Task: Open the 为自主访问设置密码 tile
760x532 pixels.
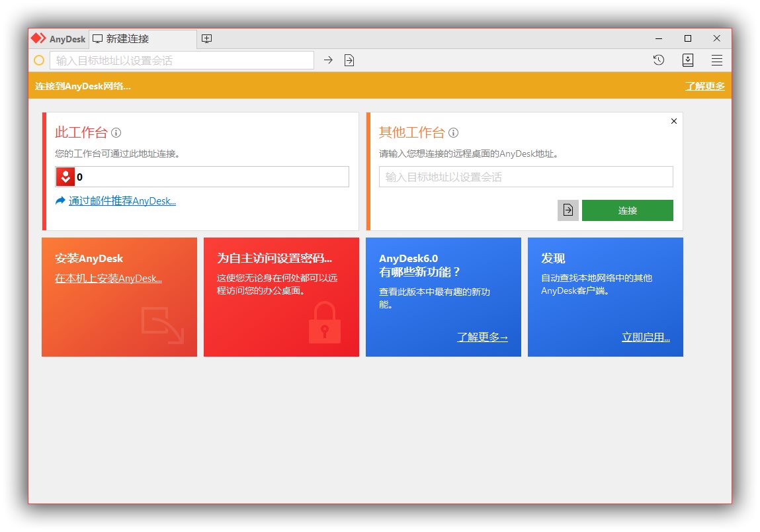Action: [281, 297]
